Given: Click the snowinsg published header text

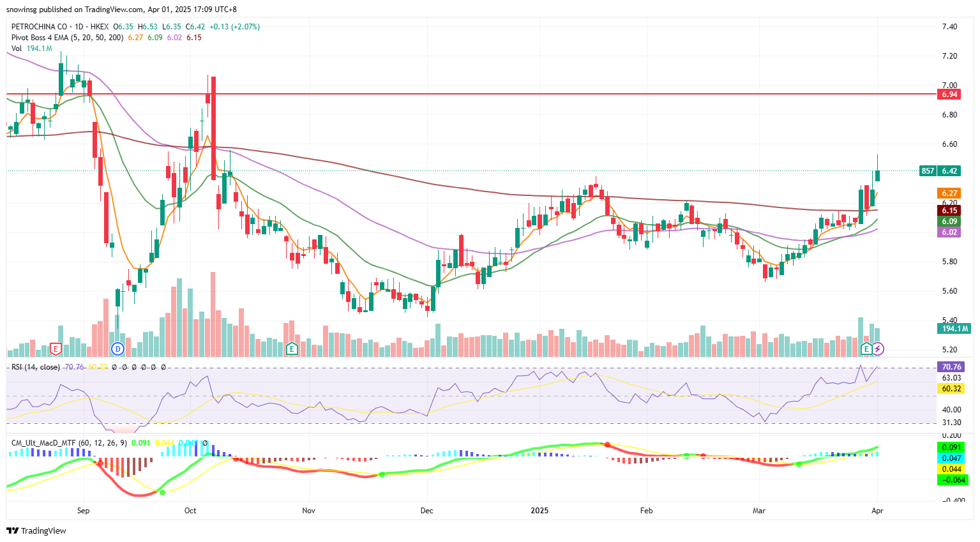Looking at the screenshot, I should pyautogui.click(x=121, y=10).
